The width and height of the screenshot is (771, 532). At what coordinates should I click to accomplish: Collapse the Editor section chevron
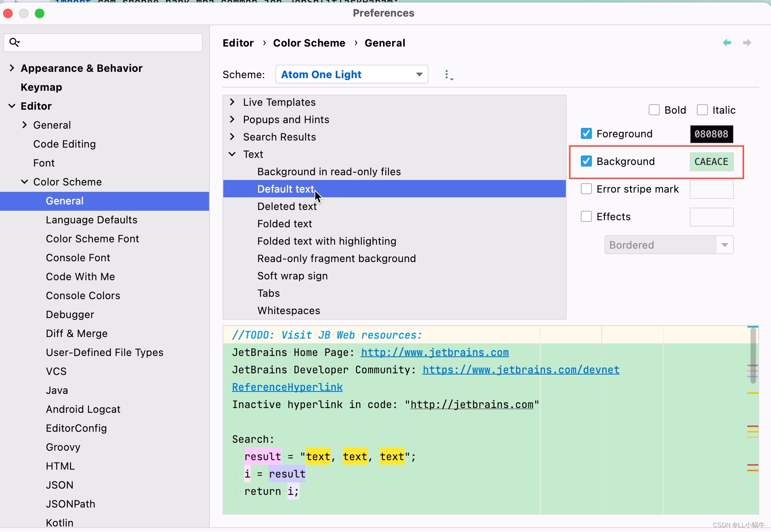(12, 106)
